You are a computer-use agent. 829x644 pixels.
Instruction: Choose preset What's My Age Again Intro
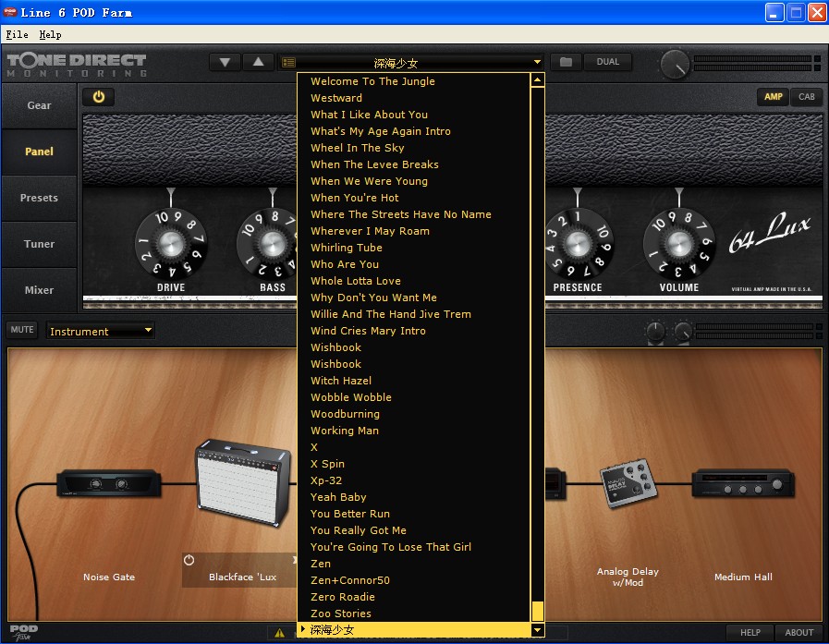[413, 131]
